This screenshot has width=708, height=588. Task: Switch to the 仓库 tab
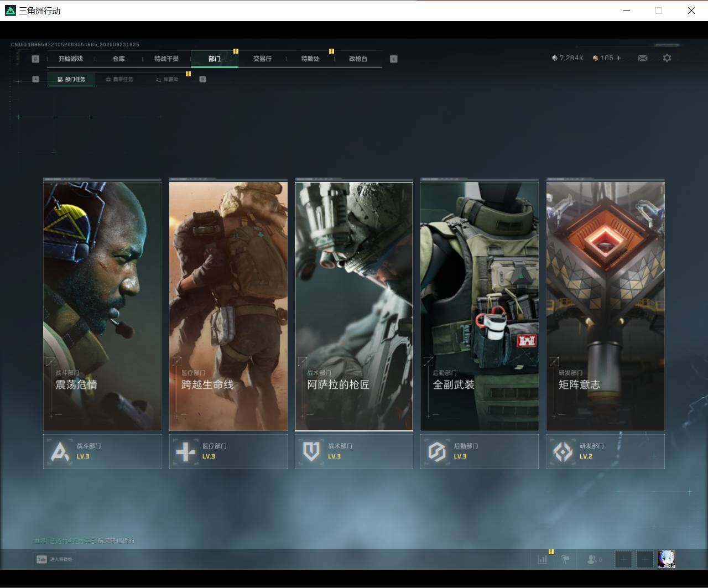click(118, 59)
